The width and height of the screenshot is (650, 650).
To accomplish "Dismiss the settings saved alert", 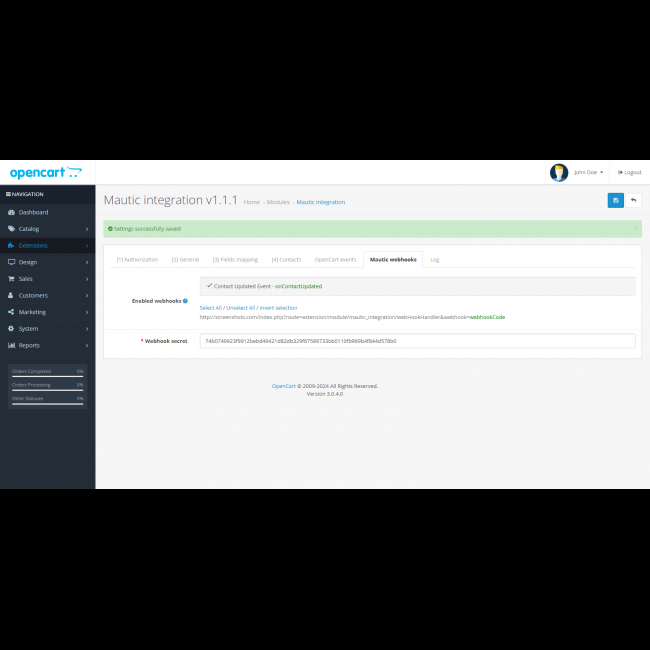I will [x=634, y=228].
